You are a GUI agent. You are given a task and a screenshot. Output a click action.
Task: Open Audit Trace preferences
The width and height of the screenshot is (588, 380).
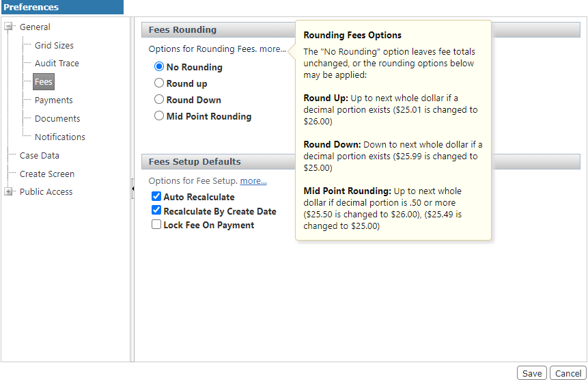tap(57, 64)
